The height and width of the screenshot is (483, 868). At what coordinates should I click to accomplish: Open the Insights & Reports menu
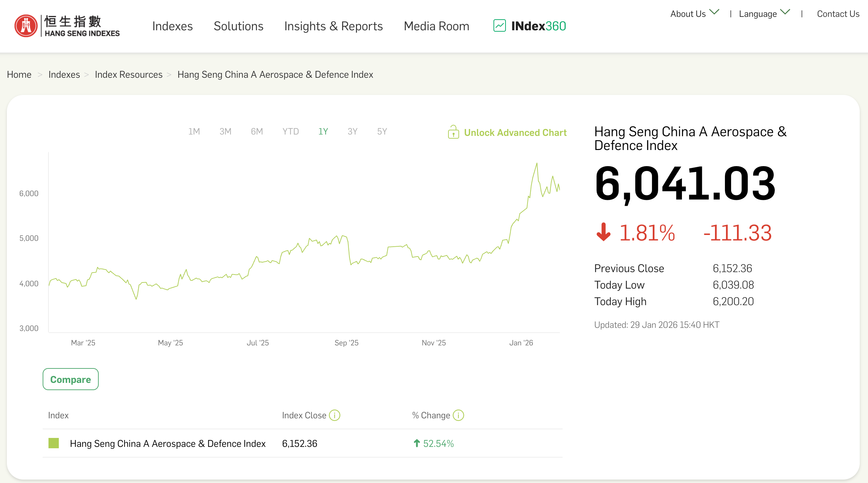tap(333, 26)
